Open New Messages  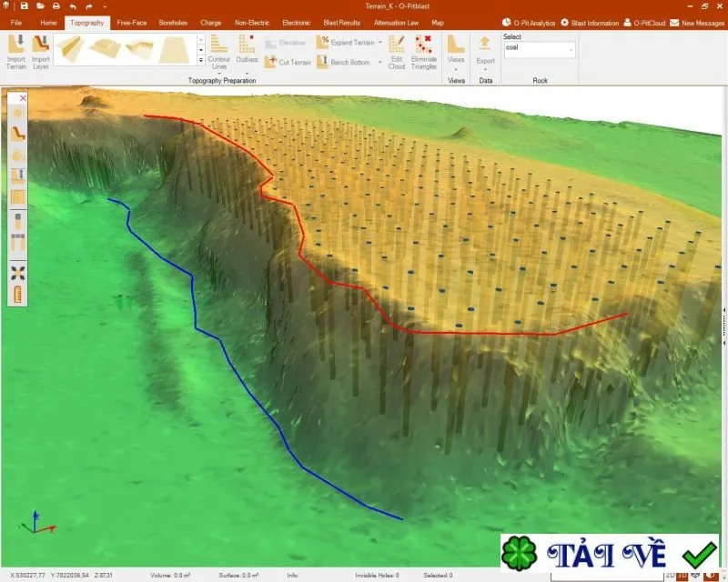pyautogui.click(x=697, y=23)
